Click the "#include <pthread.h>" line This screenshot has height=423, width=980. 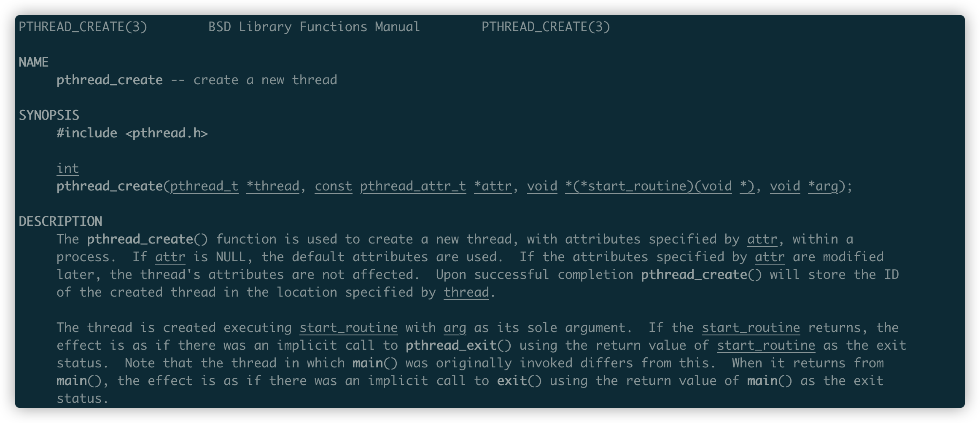[132, 133]
